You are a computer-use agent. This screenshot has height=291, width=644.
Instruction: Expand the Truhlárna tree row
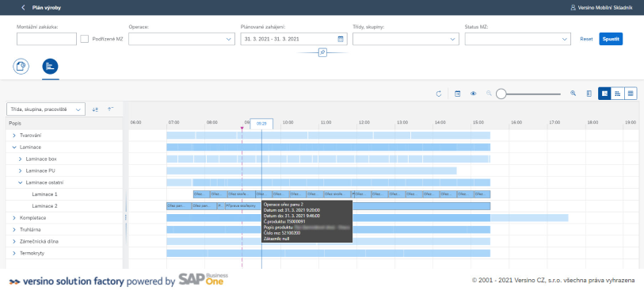14,230
